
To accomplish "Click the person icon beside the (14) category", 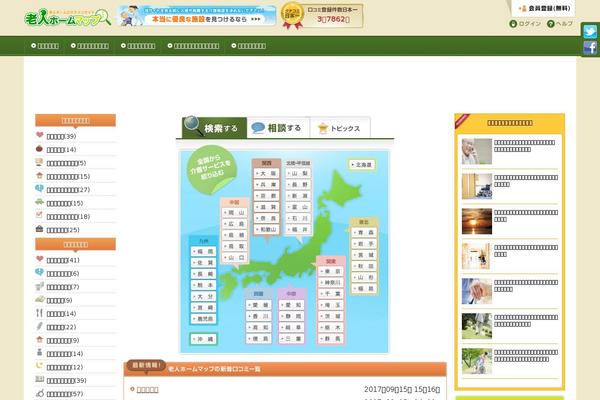I will (x=39, y=353).
